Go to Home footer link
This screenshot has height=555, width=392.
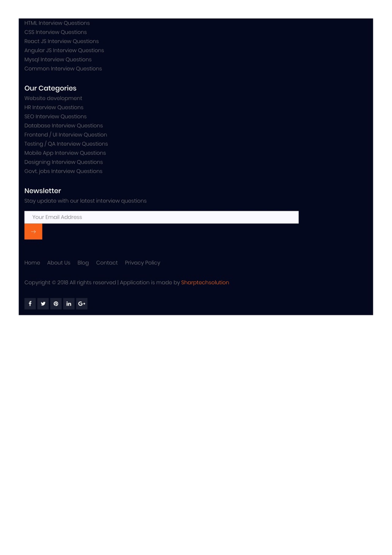tap(32, 263)
